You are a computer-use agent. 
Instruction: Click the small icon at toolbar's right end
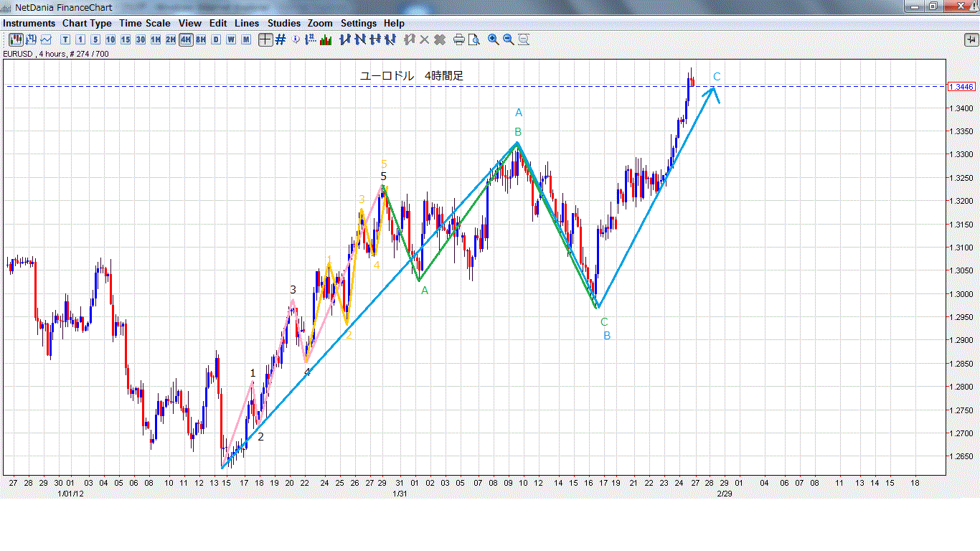(971, 39)
